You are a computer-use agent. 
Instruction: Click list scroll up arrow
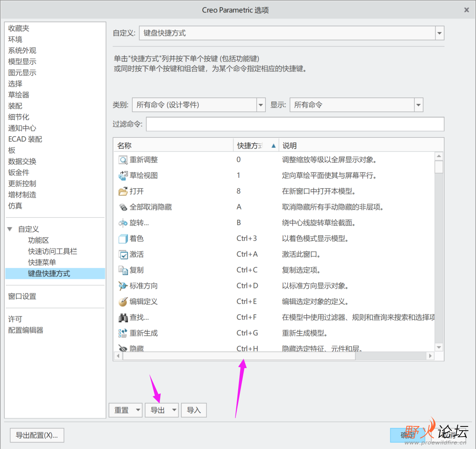point(439,156)
